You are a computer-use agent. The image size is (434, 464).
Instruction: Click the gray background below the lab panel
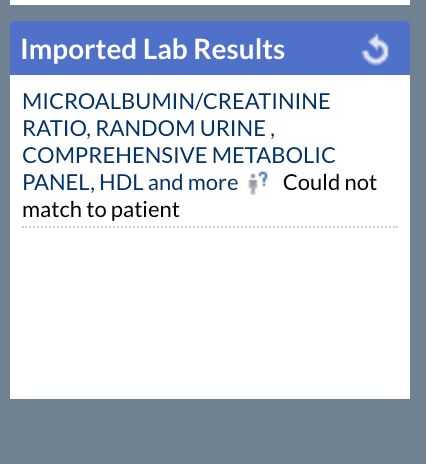[213, 431]
